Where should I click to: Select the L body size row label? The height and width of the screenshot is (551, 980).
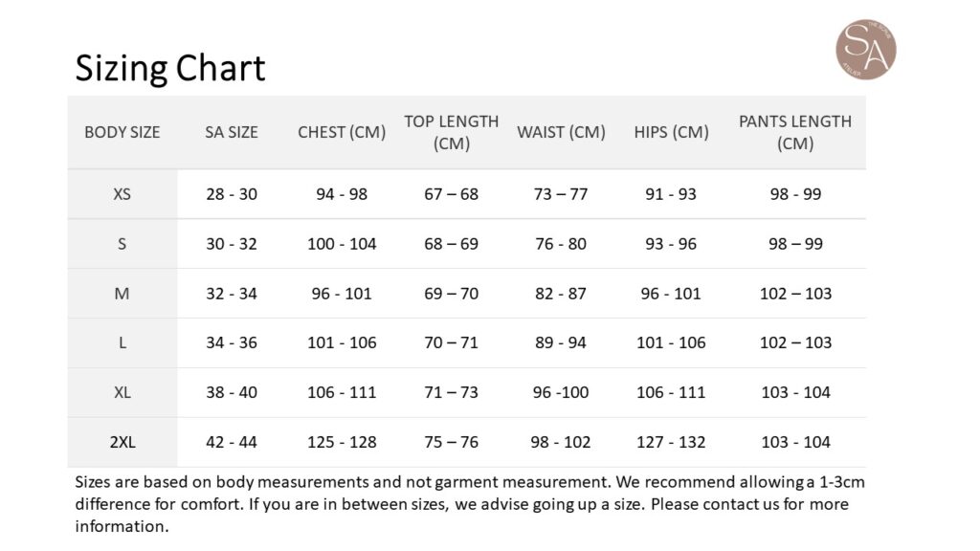pos(122,342)
